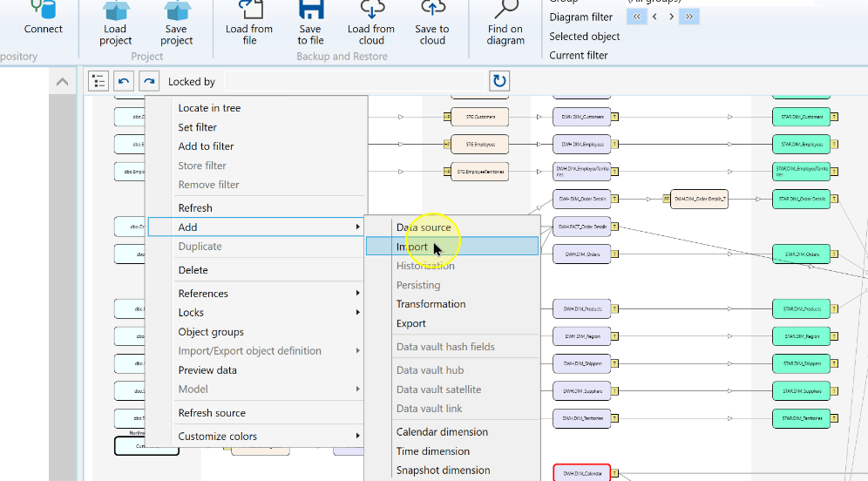The image size is (868, 481).
Task: Go to previous diagram filter arrow
Action: click(x=654, y=17)
